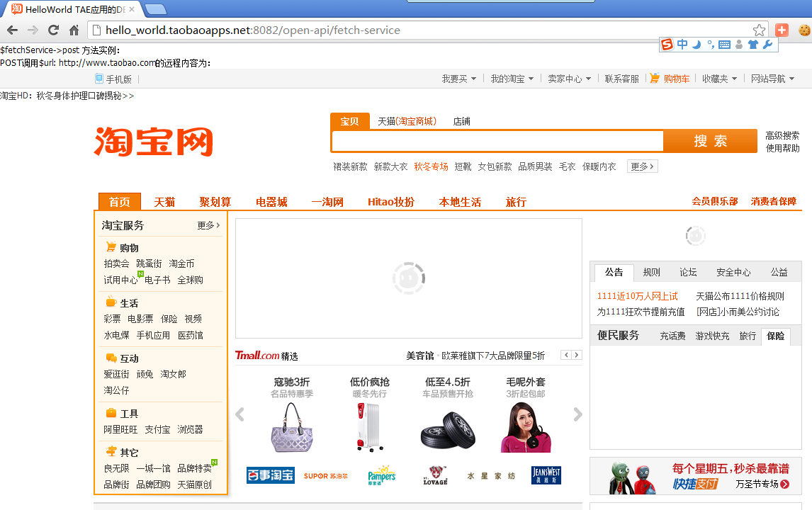Click the Pampers brand logo
This screenshot has width=812, height=510.
(x=382, y=475)
